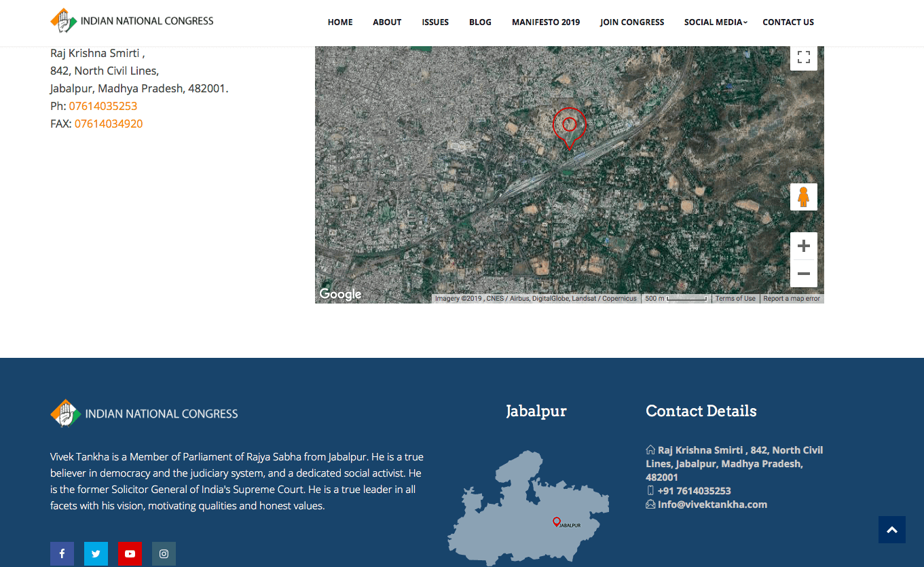Click the back-to-top arrow button
The height and width of the screenshot is (567, 924).
(892, 530)
